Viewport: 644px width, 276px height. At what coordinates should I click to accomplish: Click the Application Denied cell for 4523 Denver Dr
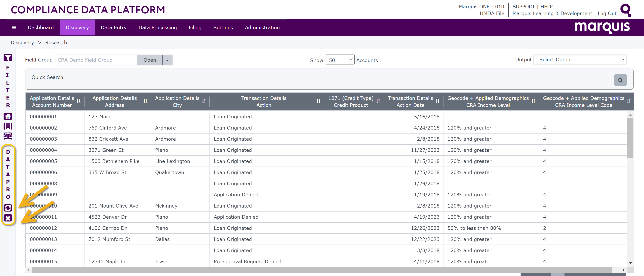click(x=236, y=217)
